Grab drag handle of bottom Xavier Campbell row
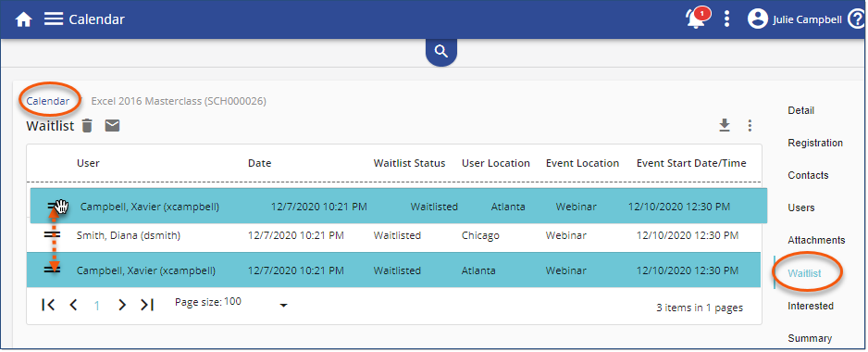 coord(52,270)
